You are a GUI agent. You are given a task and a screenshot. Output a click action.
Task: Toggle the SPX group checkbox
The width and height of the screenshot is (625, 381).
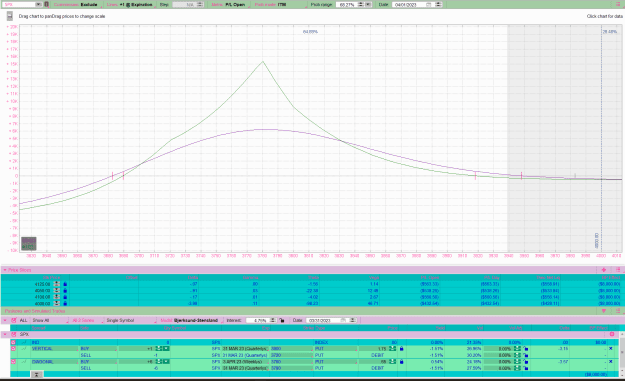pyautogui.click(x=14, y=334)
